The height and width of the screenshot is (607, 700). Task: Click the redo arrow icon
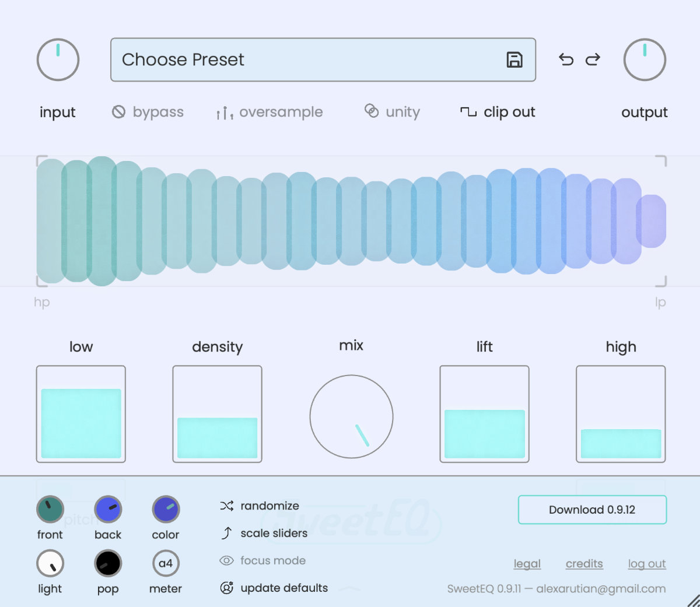tap(593, 59)
